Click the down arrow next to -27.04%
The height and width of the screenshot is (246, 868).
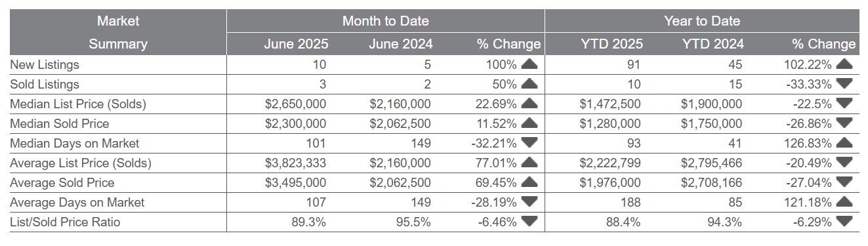[845, 182]
